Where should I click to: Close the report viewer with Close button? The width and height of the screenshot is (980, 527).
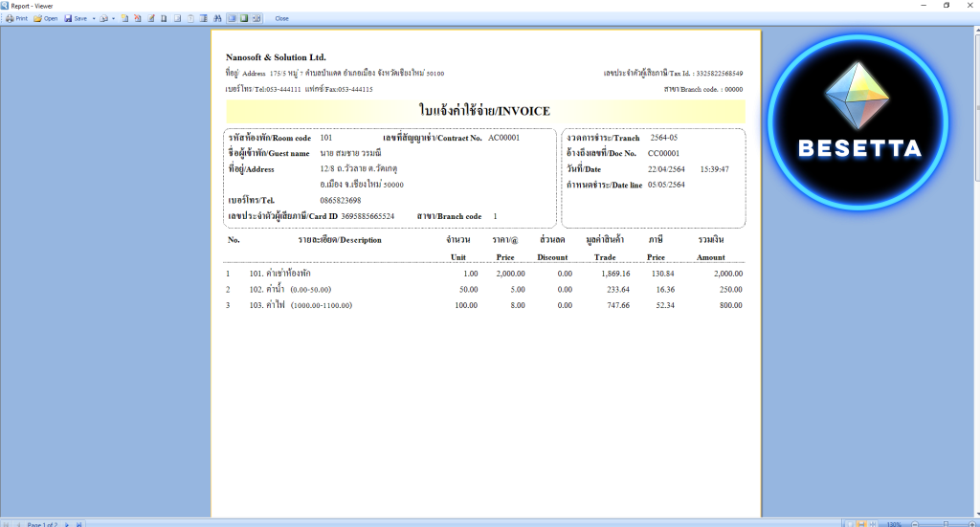point(282,18)
